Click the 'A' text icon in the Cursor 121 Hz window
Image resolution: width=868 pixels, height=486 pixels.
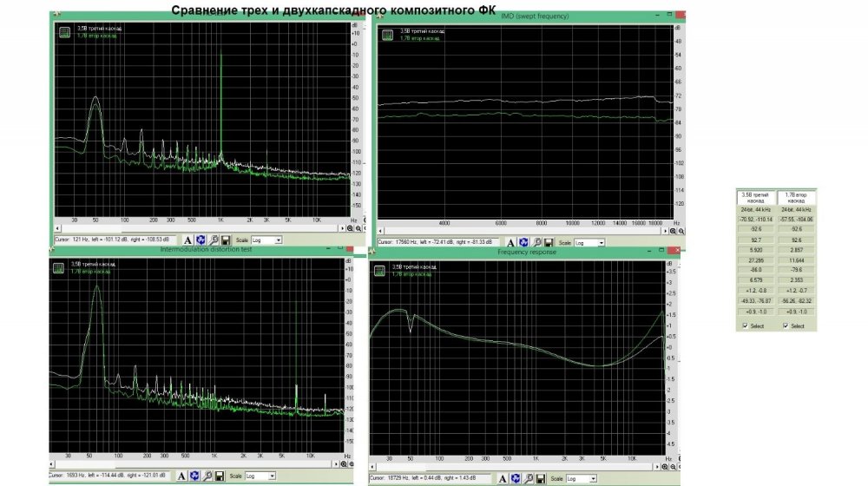tap(187, 240)
